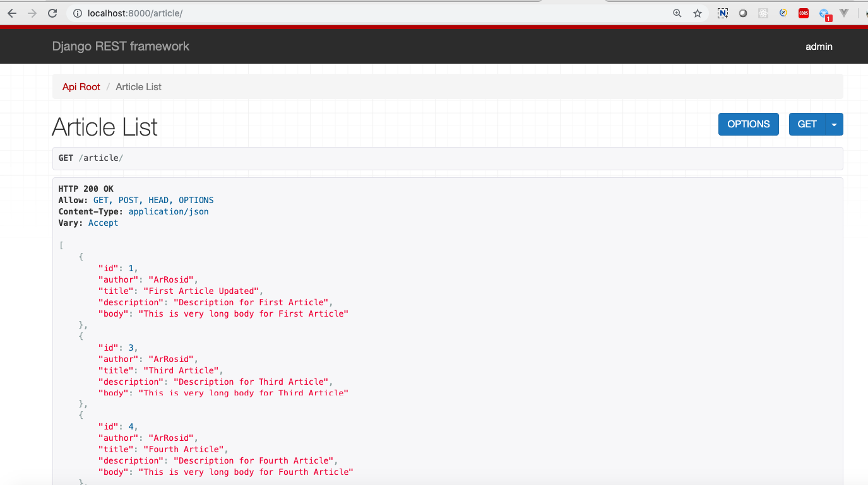Click the browser forward arrow
Image resolution: width=868 pixels, height=485 pixels.
(x=32, y=13)
